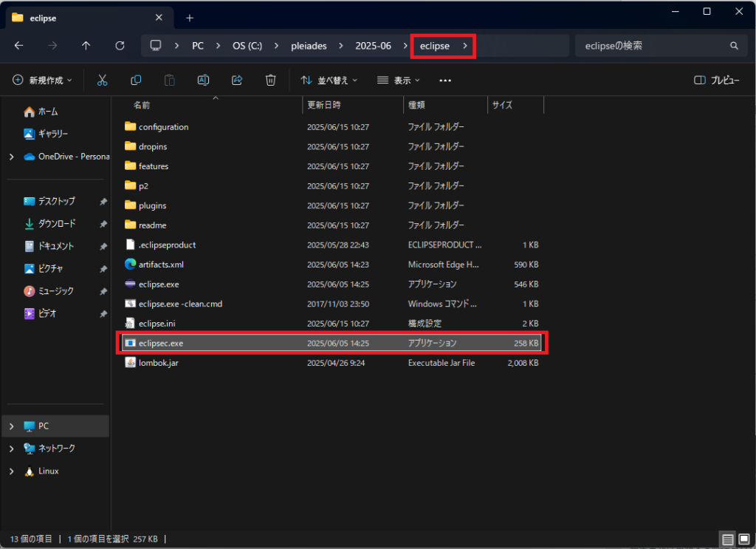Click the Rename icon in toolbar
Viewport: 756px width, 549px height.
pyautogui.click(x=203, y=80)
